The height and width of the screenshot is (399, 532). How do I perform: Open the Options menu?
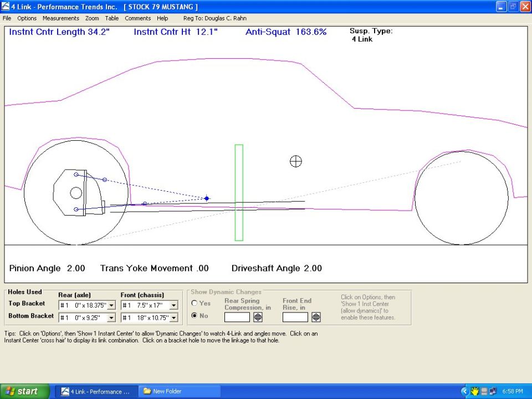click(27, 18)
